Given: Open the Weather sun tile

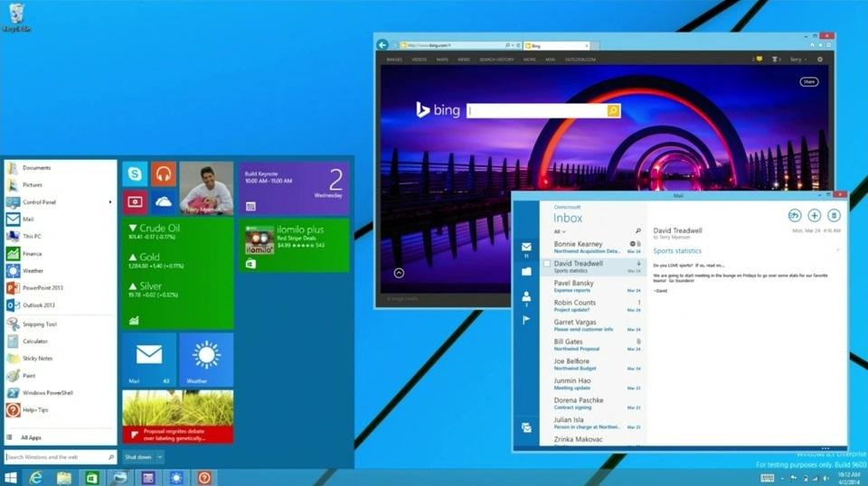Looking at the screenshot, I should click(206, 360).
